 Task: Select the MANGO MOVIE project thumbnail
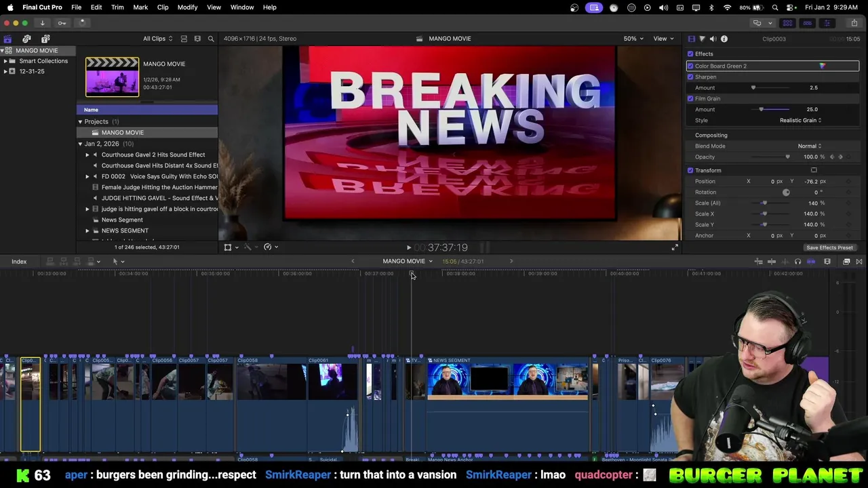pos(112,77)
